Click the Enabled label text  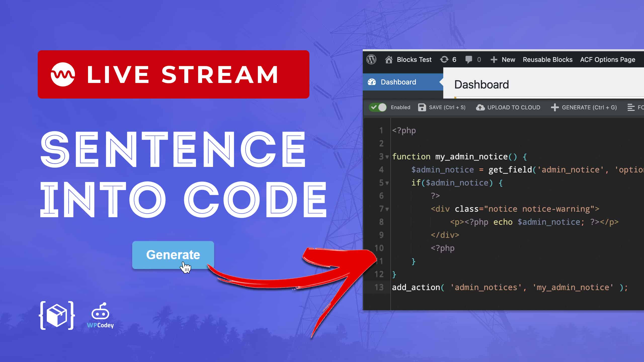coord(400,107)
